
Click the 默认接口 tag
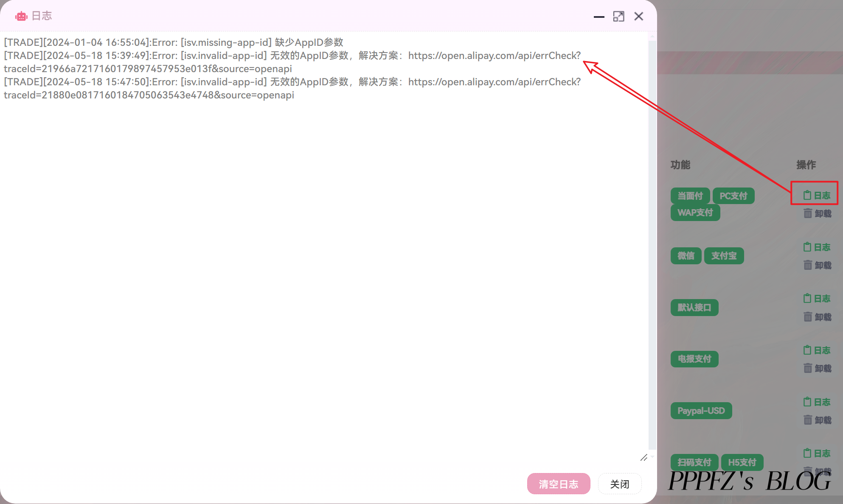pos(694,308)
